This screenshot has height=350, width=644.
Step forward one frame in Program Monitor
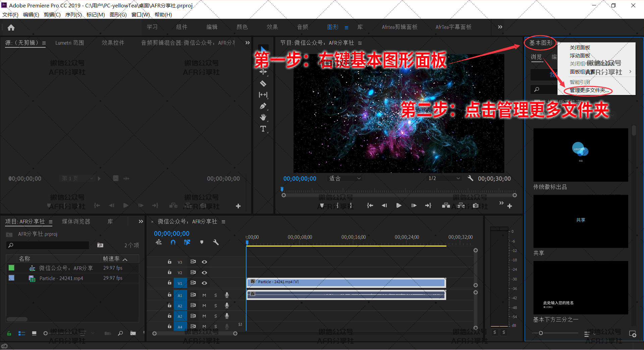coord(414,206)
